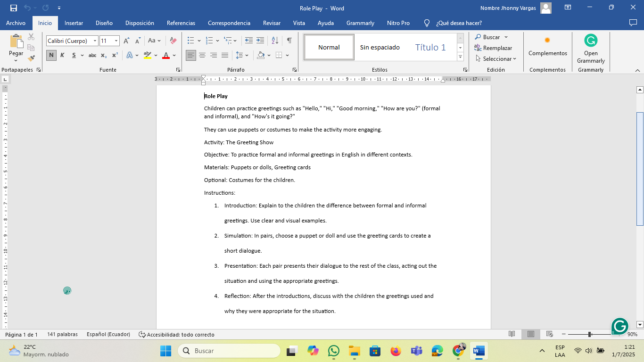The image size is (644, 362).
Task: Click the Cut scissors icon
Action: coord(31,37)
